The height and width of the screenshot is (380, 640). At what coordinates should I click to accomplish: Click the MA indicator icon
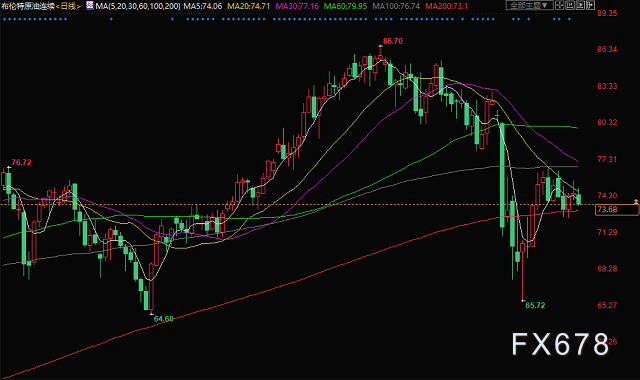[x=90, y=5]
